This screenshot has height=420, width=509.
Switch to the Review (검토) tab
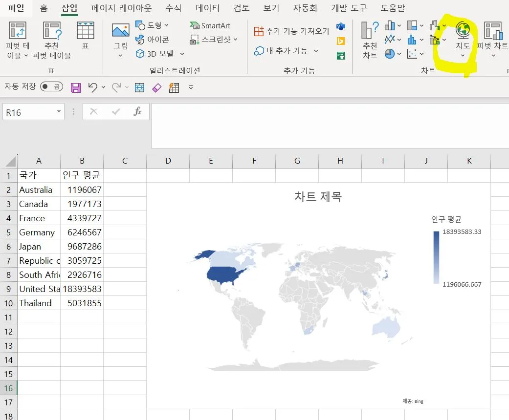click(x=242, y=8)
